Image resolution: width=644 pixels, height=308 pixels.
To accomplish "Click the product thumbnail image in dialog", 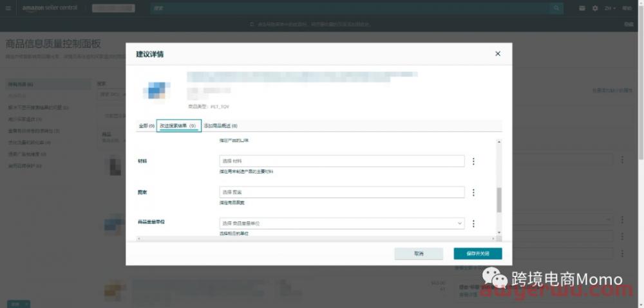I will click(x=157, y=91).
